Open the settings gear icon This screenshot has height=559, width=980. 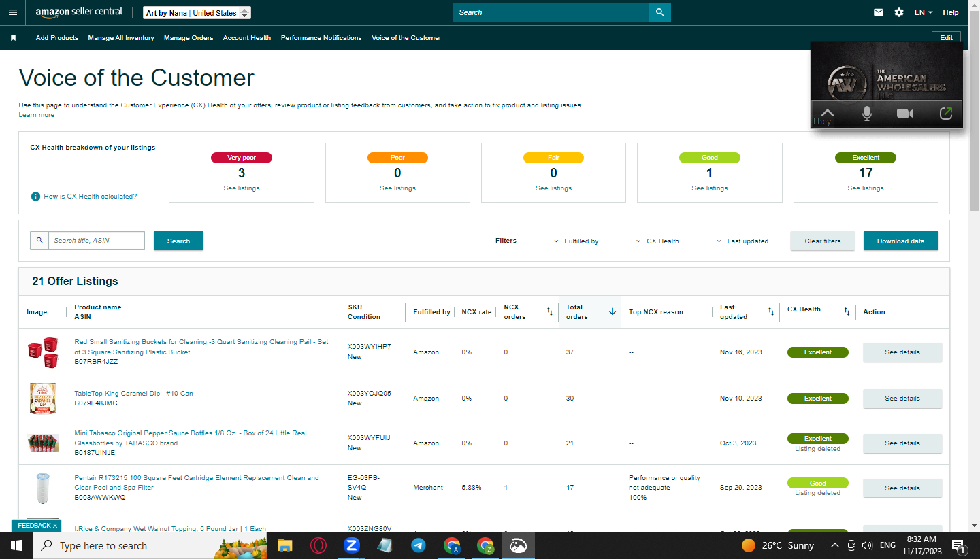click(x=899, y=12)
